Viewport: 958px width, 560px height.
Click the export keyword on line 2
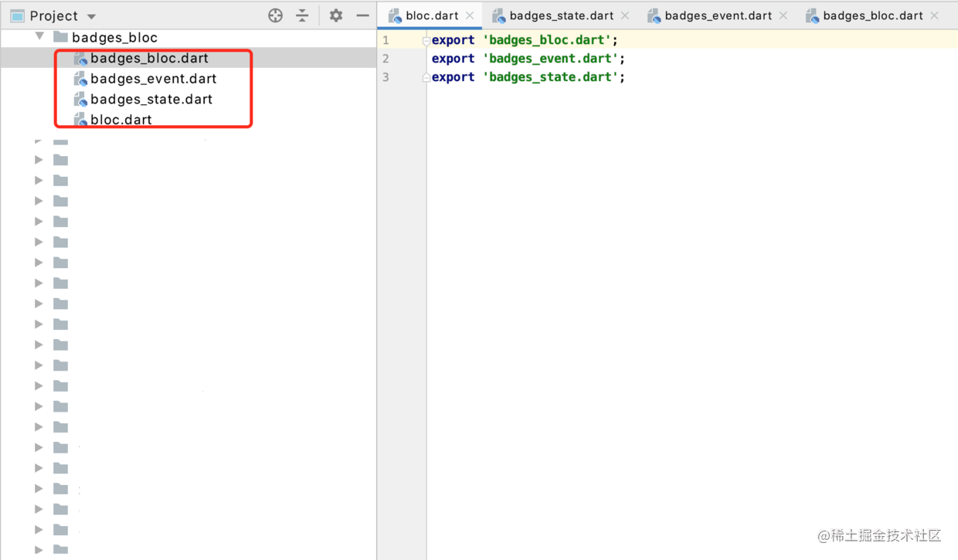pos(453,59)
